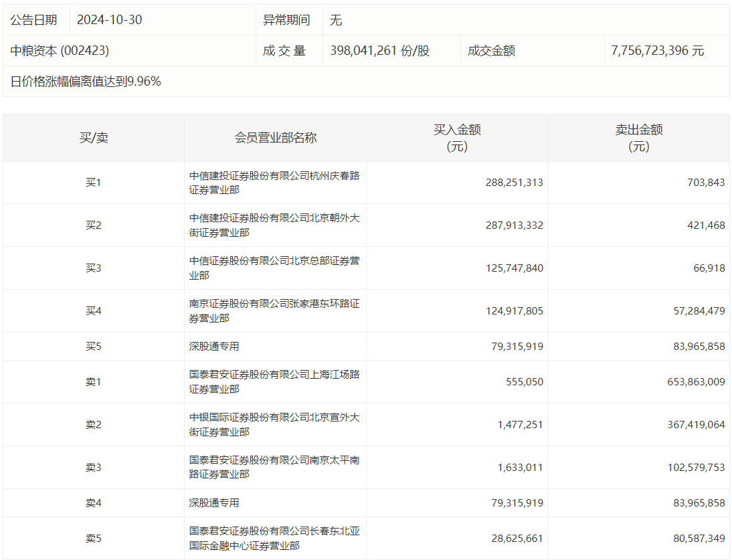Viewport: 732px width, 560px height.
Task: Click the 成交金额 value 7,756,723,396 元
Action: (657, 51)
